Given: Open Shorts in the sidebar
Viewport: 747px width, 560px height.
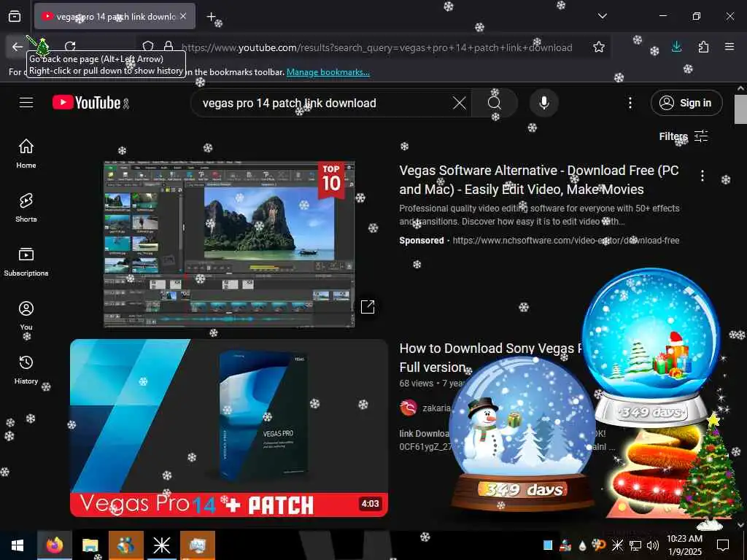Looking at the screenshot, I should coord(26,208).
